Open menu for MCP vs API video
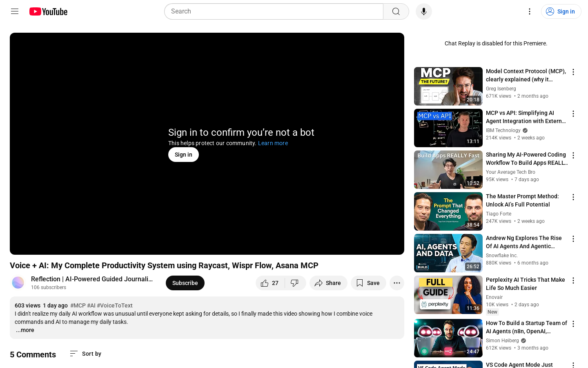Image resolution: width=588 pixels, height=368 pixels. click(573, 114)
